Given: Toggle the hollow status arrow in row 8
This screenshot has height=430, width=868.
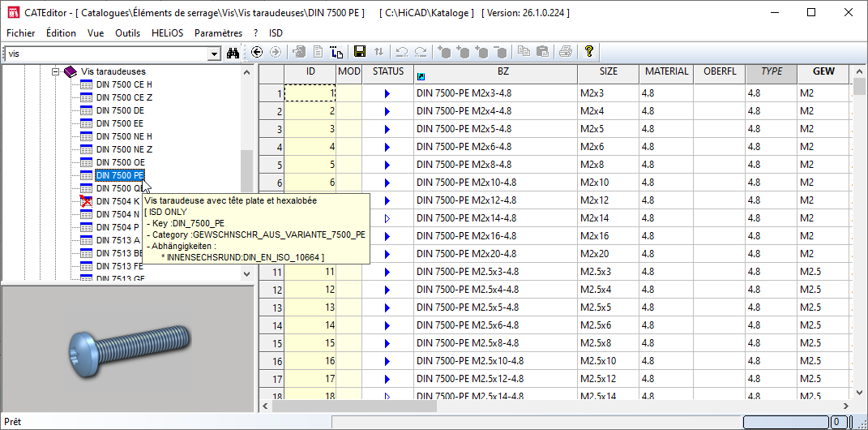Looking at the screenshot, I should [x=387, y=218].
